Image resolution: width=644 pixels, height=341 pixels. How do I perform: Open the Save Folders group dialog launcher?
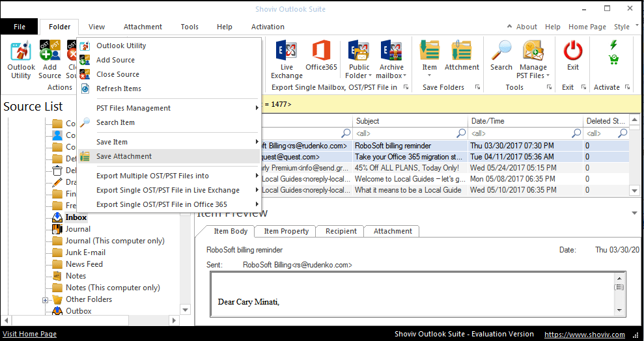pos(478,87)
